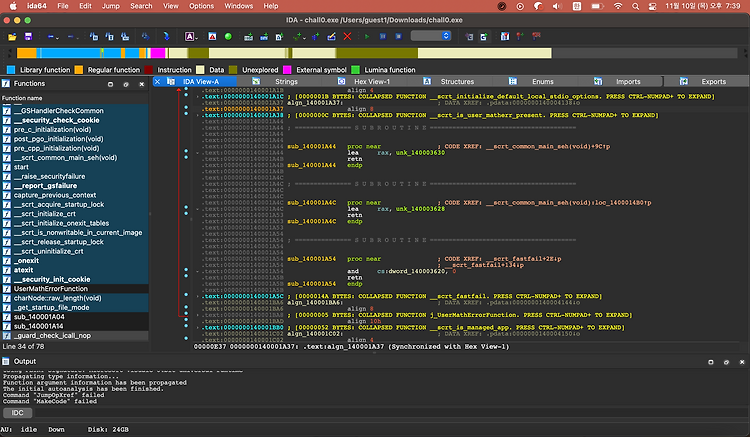Screen dimensions: 750x437
Task: Click the pink region in navigation band
Action: point(157,53)
